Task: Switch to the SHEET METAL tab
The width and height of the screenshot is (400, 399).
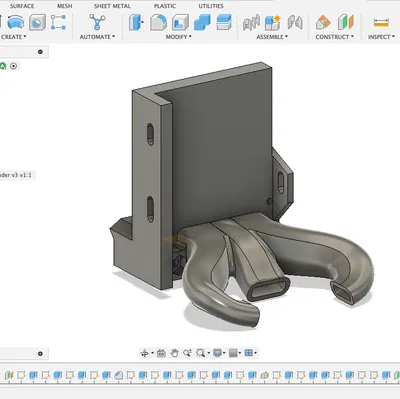Action: tap(112, 6)
